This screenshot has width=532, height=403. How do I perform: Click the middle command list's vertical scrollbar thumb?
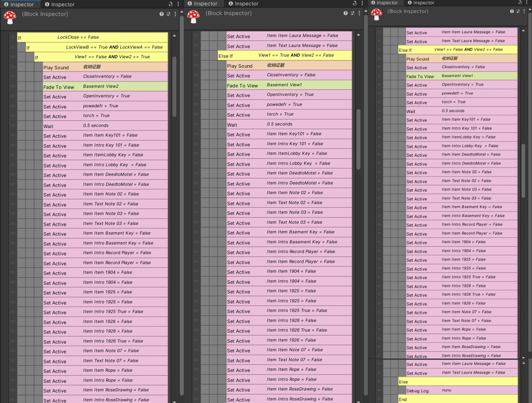(x=358, y=139)
